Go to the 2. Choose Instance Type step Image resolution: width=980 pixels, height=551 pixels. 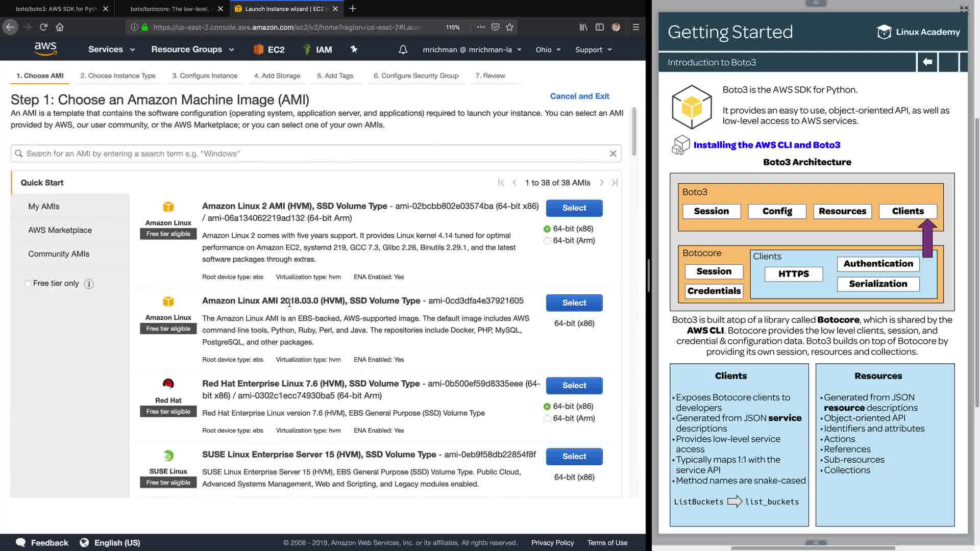point(117,76)
